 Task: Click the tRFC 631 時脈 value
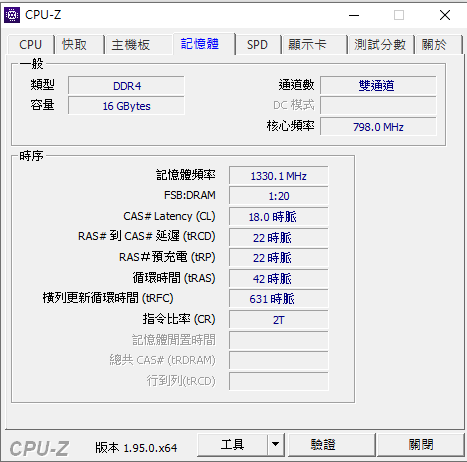[279, 299]
